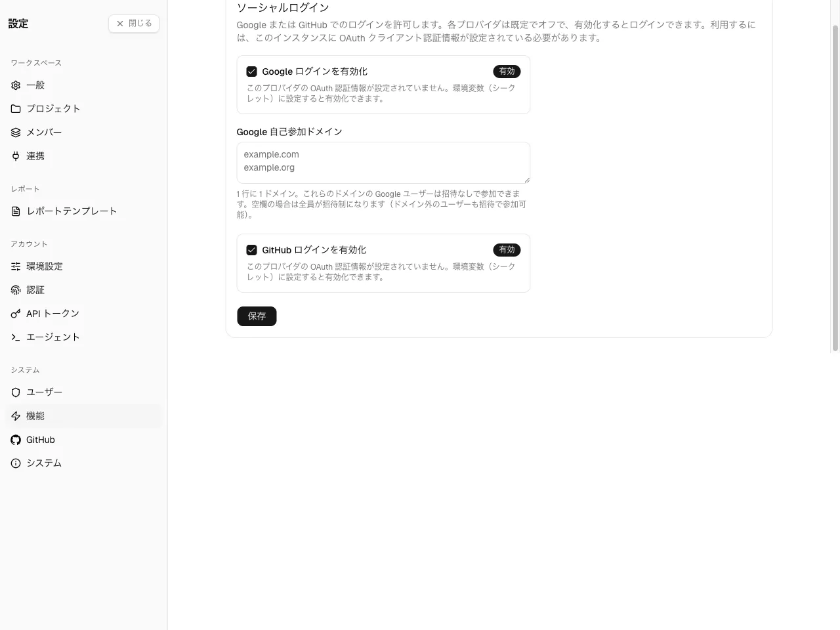The width and height of the screenshot is (840, 630).
Task: Click the Google 自己参加ドメイン label
Action: (289, 132)
